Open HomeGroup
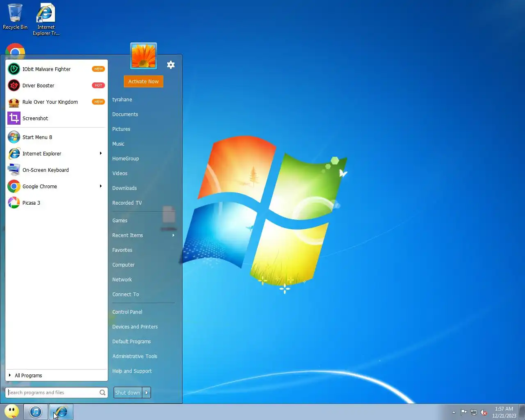525x420 pixels. coord(126,158)
